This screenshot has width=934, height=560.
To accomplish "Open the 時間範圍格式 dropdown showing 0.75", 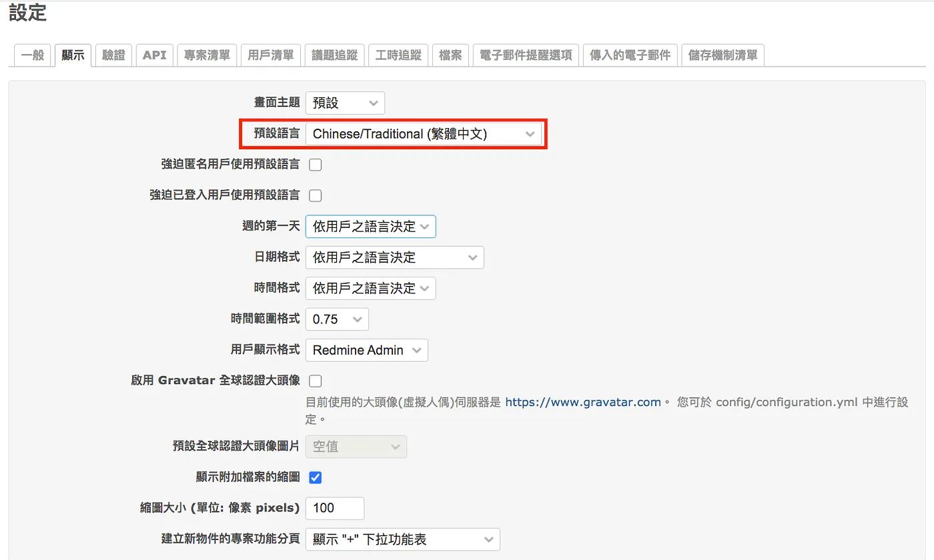I will click(337, 319).
